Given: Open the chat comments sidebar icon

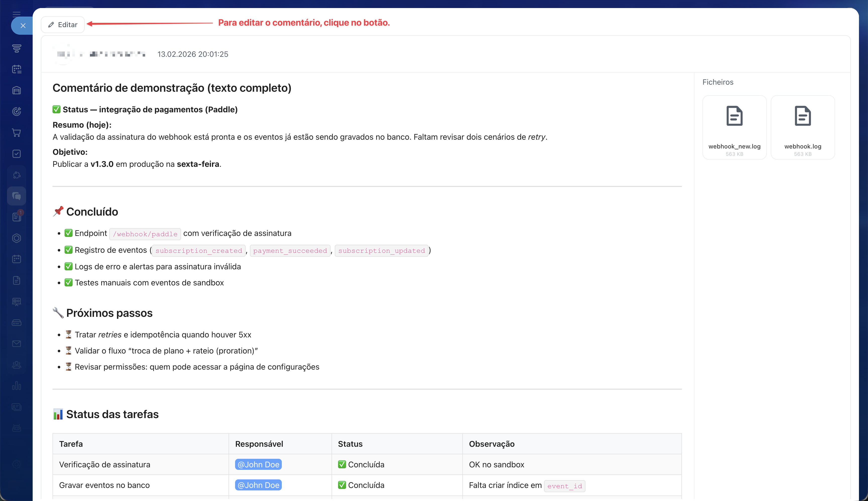Looking at the screenshot, I should pyautogui.click(x=17, y=196).
